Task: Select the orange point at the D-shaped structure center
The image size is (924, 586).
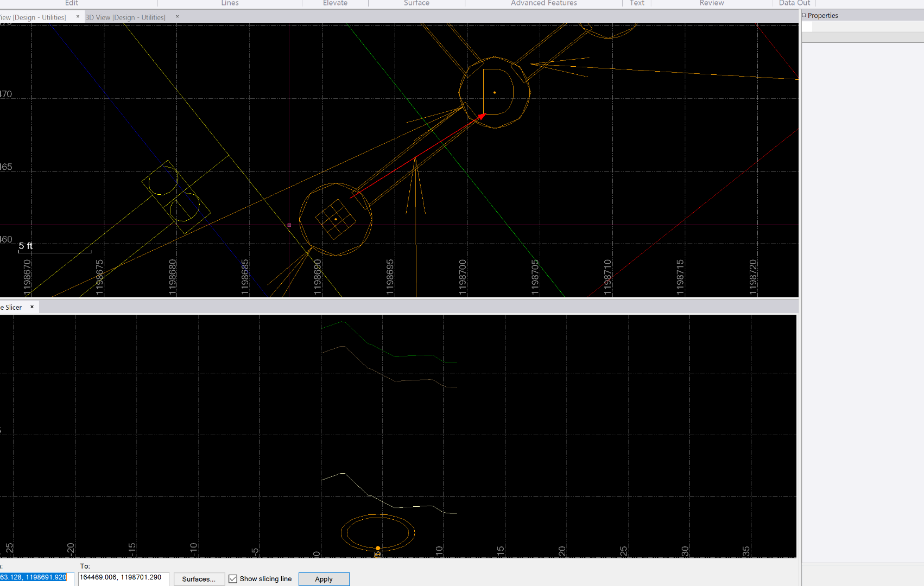Action: [x=495, y=93]
